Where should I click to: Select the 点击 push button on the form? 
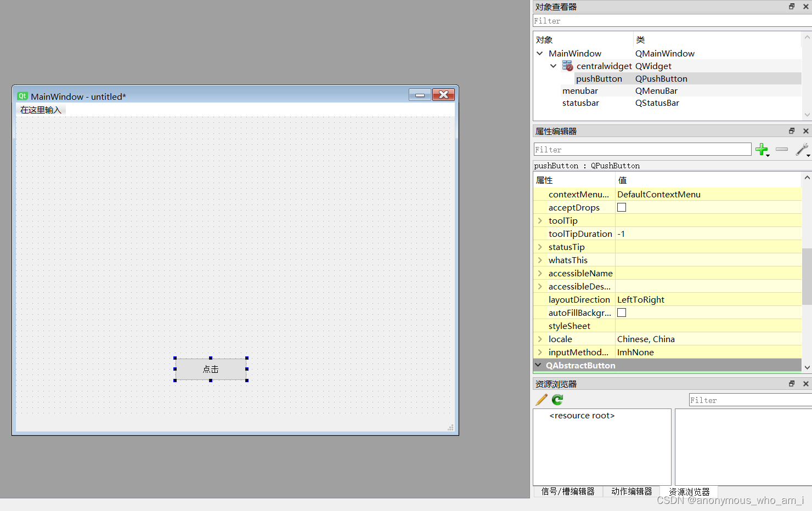211,369
